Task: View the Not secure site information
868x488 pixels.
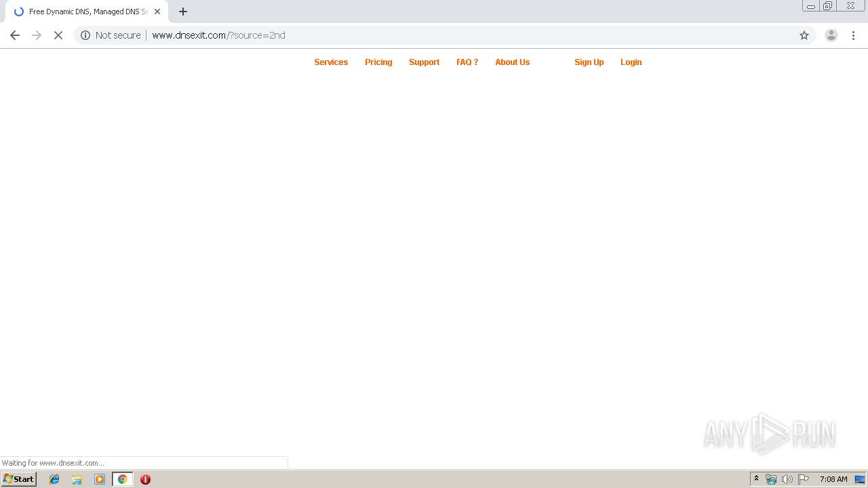Action: click(111, 35)
